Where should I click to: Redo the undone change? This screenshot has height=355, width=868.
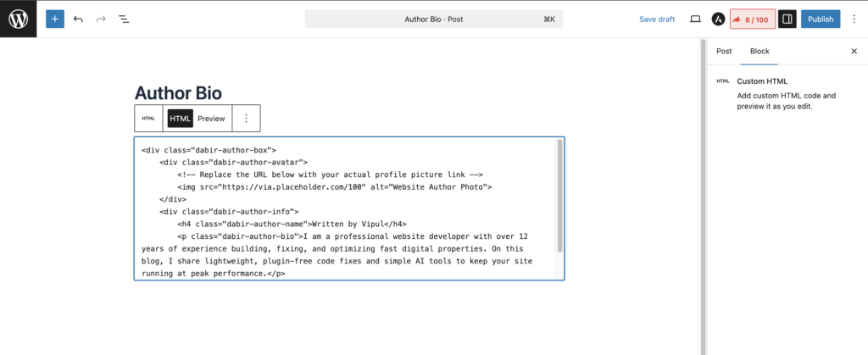101,19
